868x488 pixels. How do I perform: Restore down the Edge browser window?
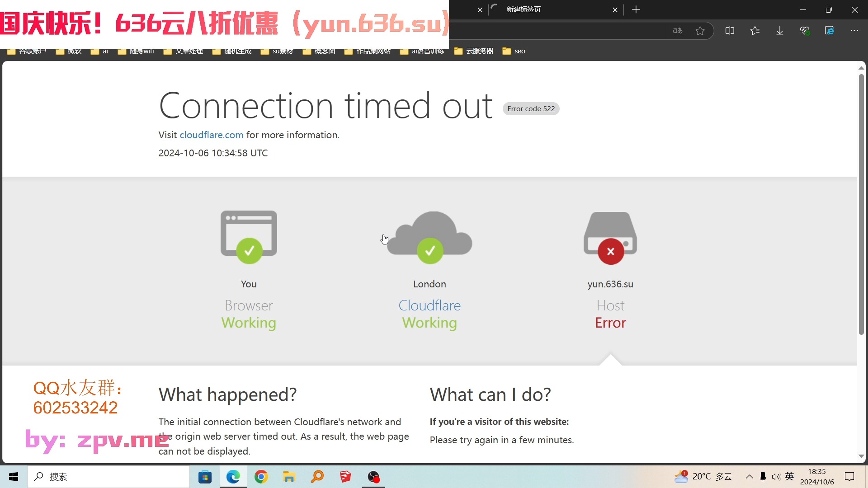point(829,9)
